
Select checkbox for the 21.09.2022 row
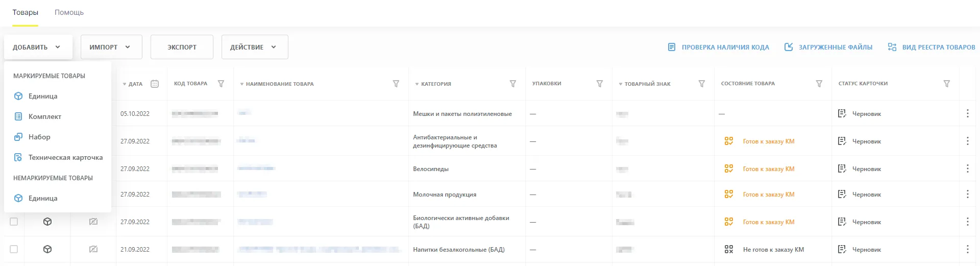pyautogui.click(x=14, y=249)
